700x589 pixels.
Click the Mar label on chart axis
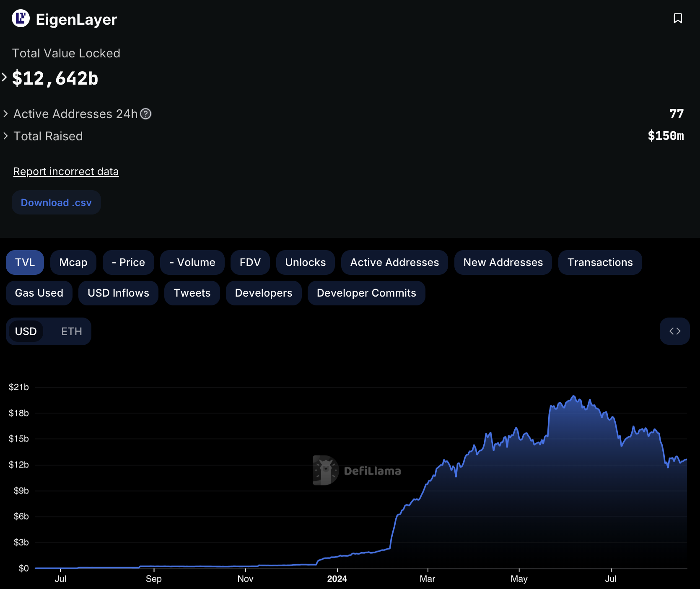tap(428, 579)
